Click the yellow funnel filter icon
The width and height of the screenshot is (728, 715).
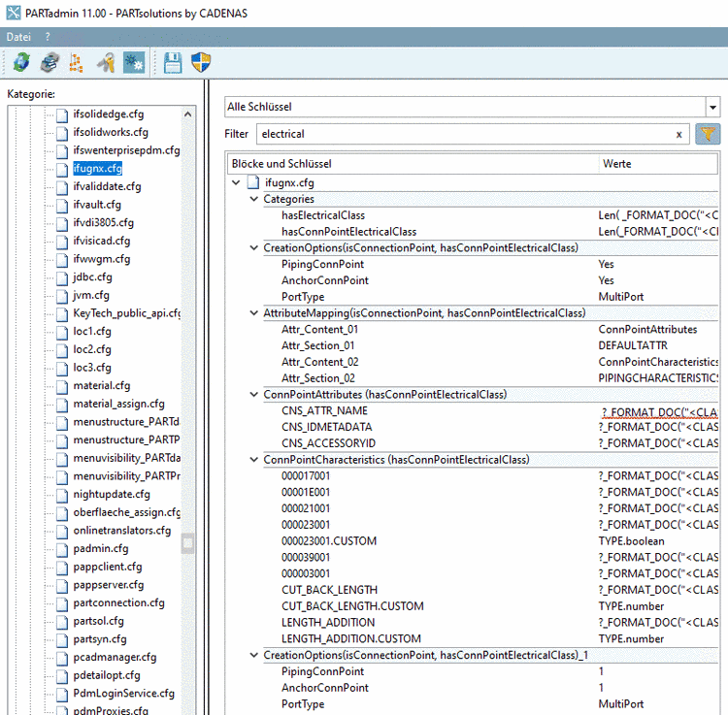coord(708,134)
